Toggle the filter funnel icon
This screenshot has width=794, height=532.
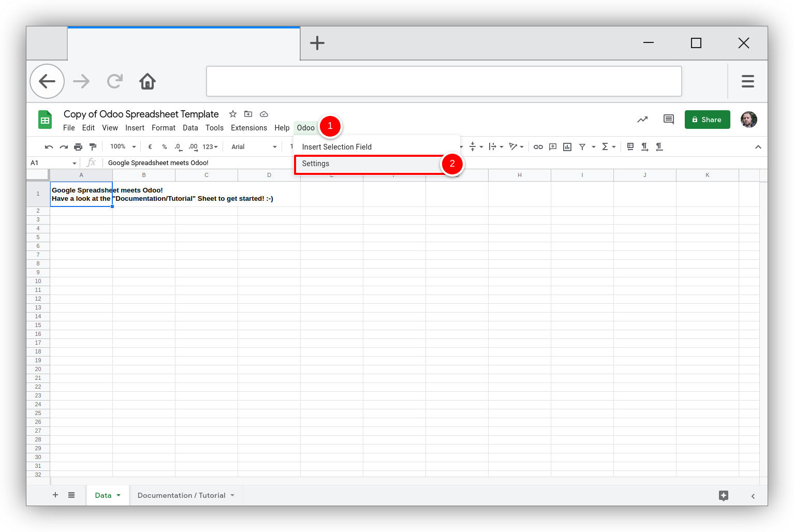tap(582, 147)
